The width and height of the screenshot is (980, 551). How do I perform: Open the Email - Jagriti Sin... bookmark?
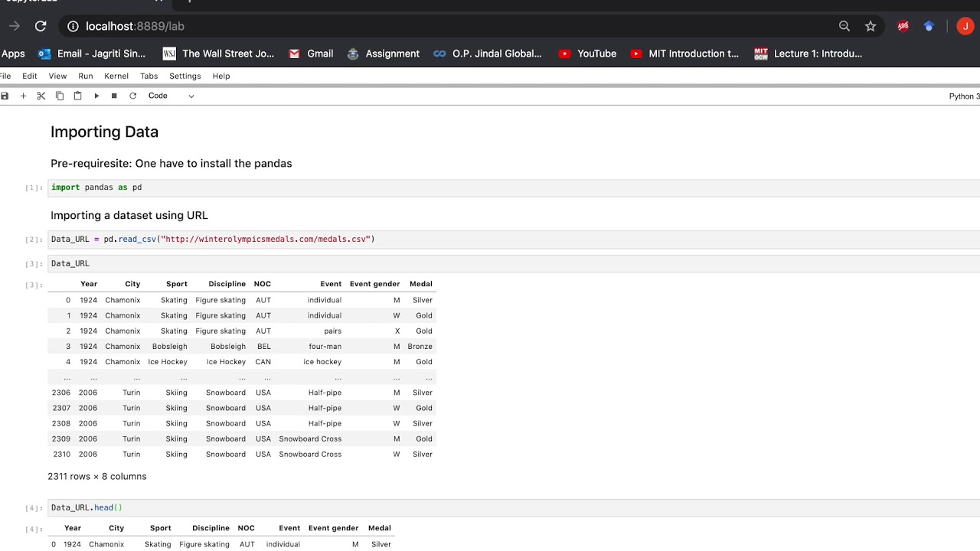pyautogui.click(x=92, y=54)
